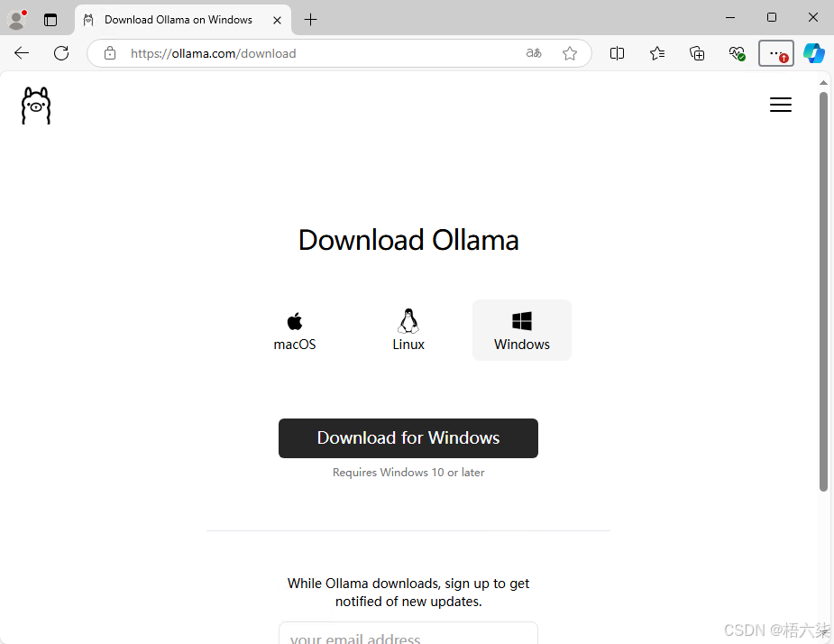Open a new browser tab
This screenshot has height=644, width=834.
tap(311, 20)
